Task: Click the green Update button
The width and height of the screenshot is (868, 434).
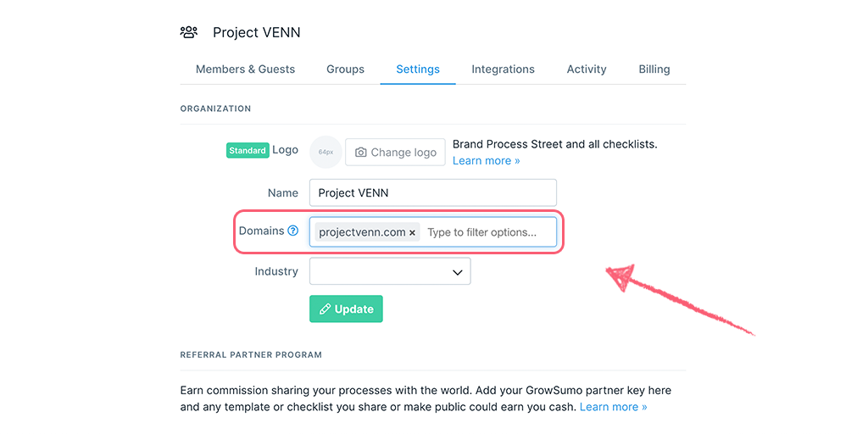Action: [x=346, y=309]
